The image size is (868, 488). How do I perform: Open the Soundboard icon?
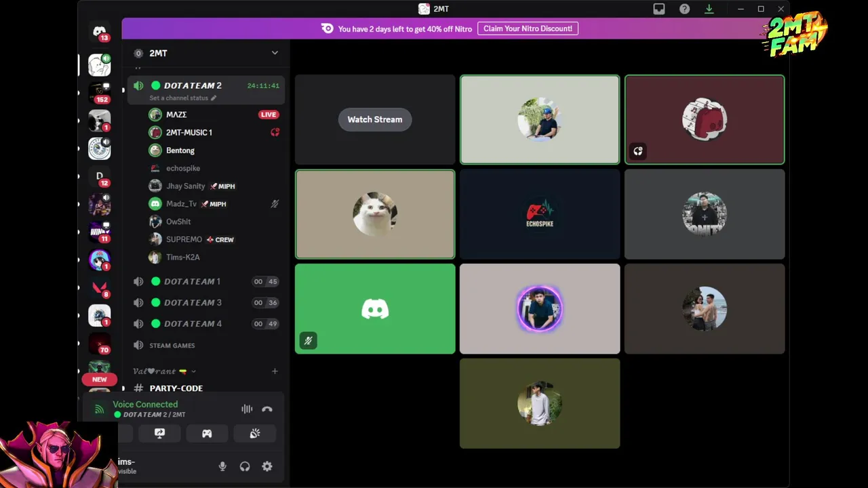pyautogui.click(x=255, y=434)
